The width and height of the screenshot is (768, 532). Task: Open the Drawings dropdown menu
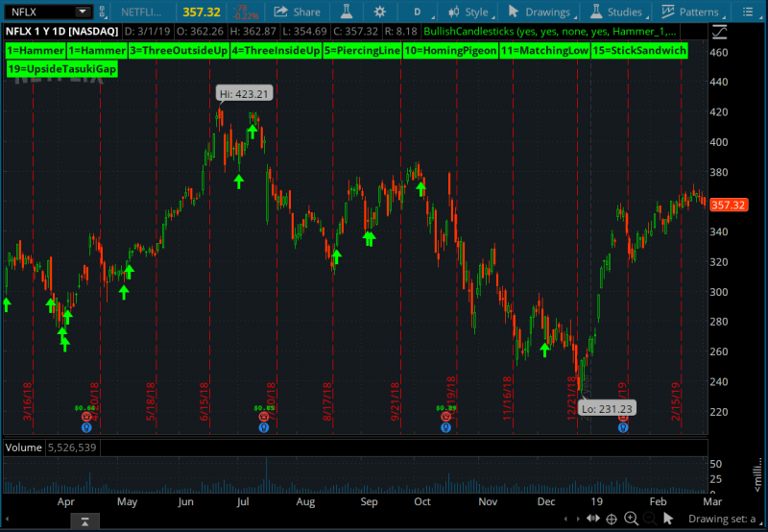(x=540, y=12)
